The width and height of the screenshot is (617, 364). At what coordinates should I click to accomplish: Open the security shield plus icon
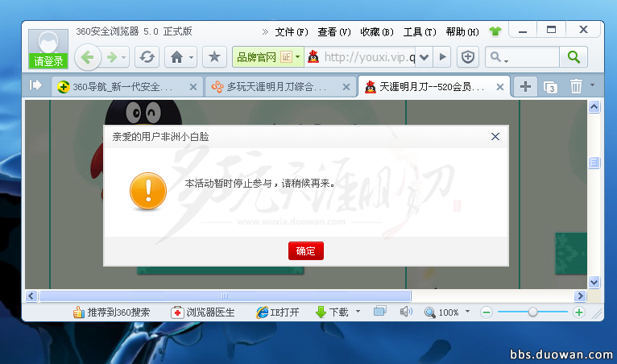coord(467,57)
